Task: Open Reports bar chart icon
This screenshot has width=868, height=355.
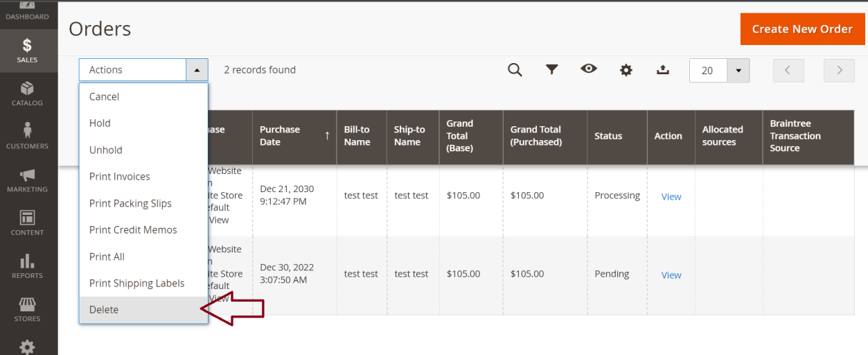Action: tap(28, 266)
